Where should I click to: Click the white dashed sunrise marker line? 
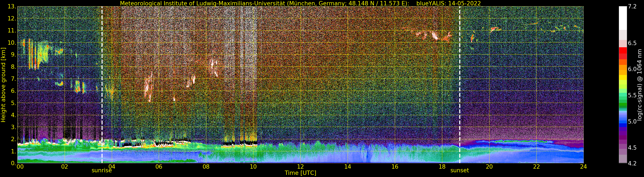click(102, 85)
